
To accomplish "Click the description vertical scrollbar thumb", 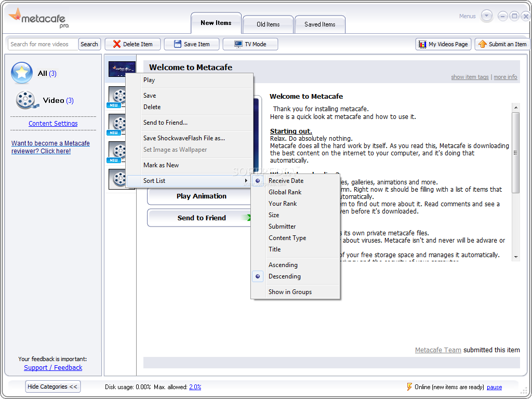I will [516, 153].
